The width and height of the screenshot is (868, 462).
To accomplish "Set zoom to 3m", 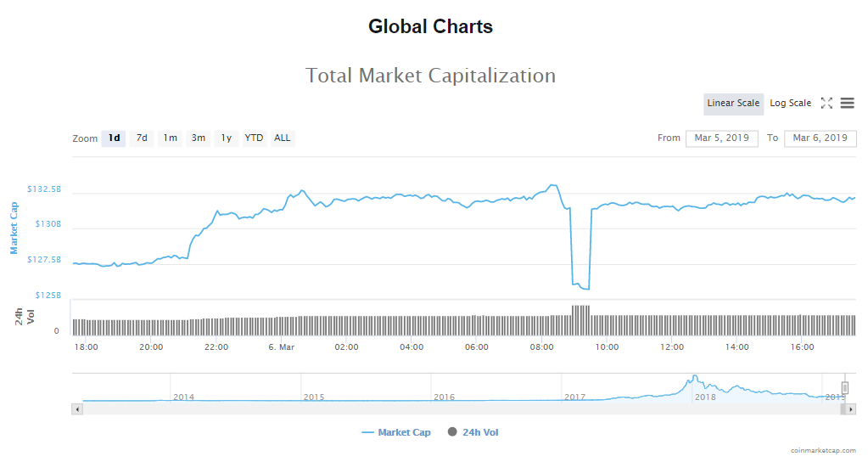I will 198,138.
